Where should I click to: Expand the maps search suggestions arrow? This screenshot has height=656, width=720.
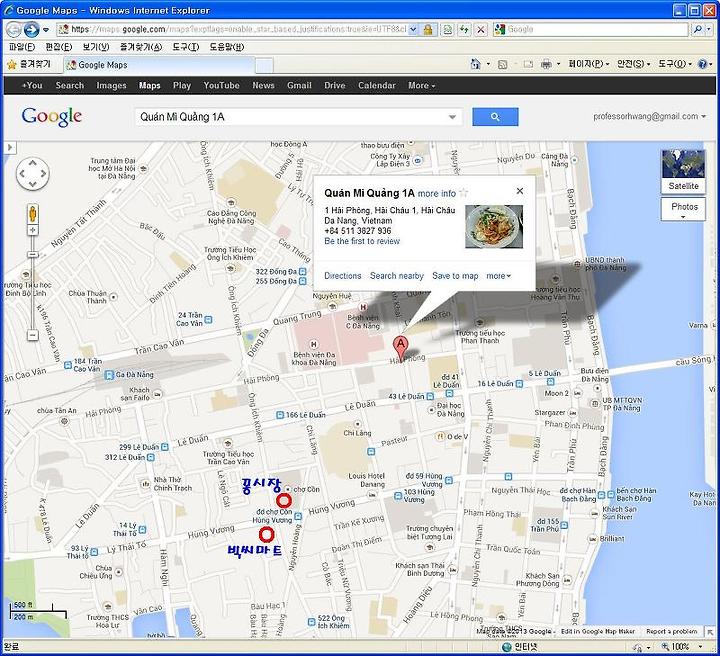pos(452,117)
